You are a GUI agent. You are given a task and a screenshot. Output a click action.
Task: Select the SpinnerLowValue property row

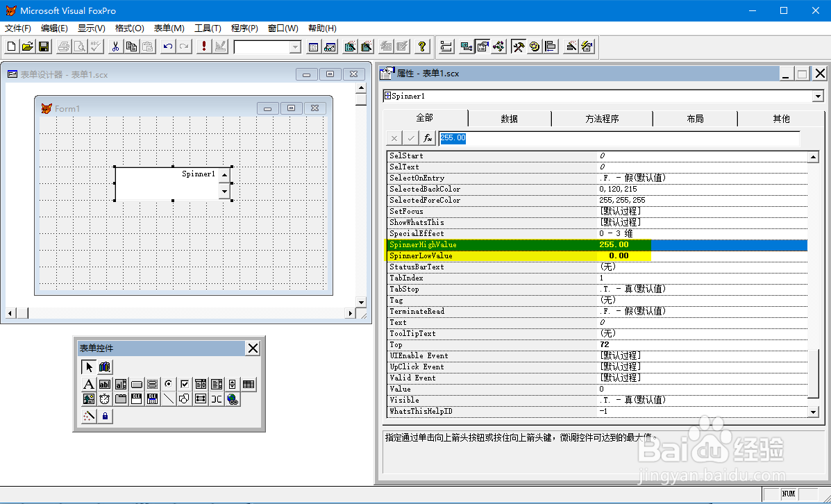(597, 256)
